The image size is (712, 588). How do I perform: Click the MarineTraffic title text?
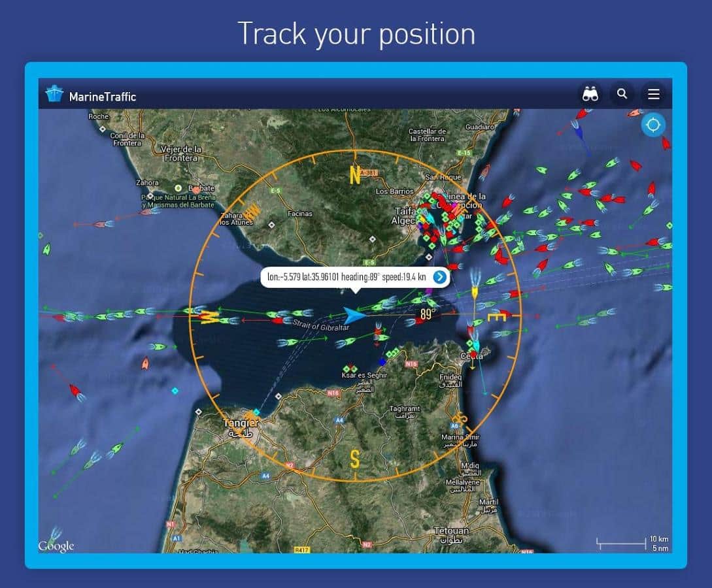point(103,97)
